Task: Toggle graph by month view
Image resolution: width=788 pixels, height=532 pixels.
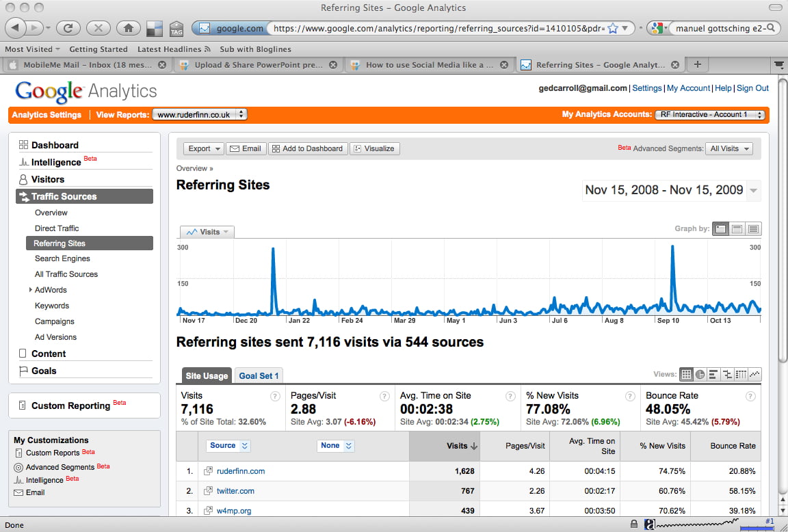Action: 753,229
